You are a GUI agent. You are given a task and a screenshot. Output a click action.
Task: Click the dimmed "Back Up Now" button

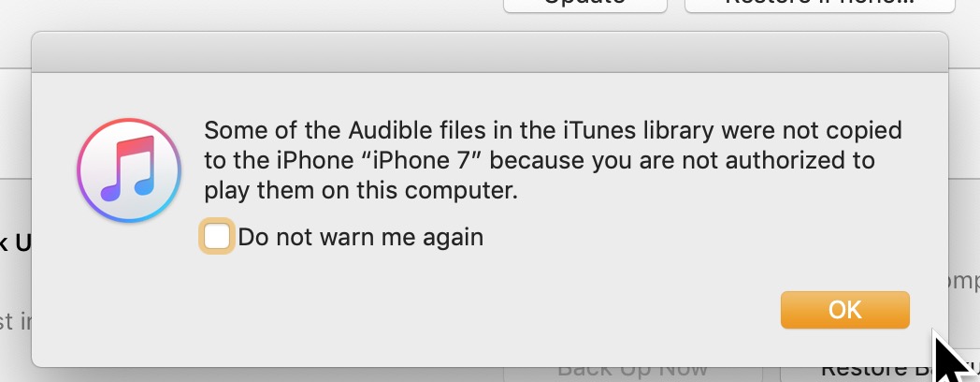pyautogui.click(x=631, y=373)
